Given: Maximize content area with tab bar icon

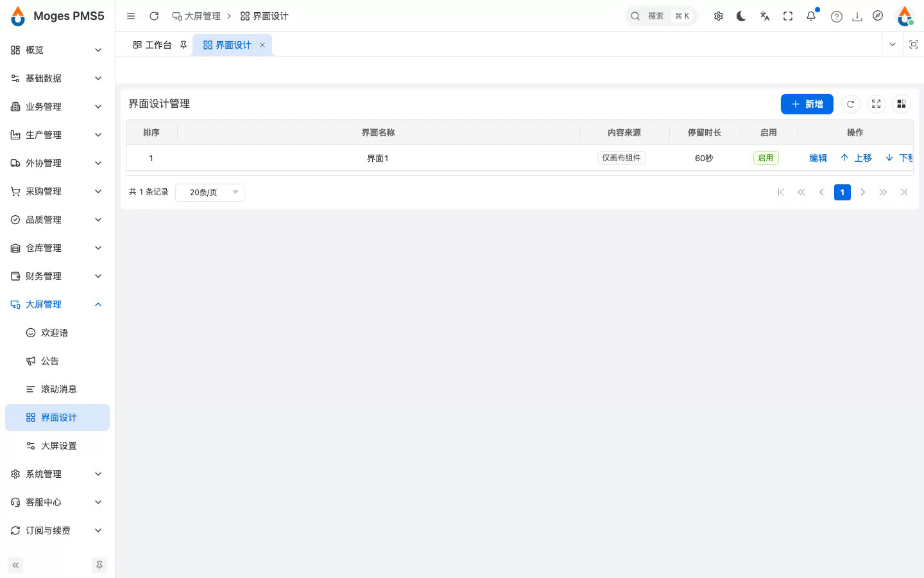Looking at the screenshot, I should pyautogui.click(x=914, y=44).
